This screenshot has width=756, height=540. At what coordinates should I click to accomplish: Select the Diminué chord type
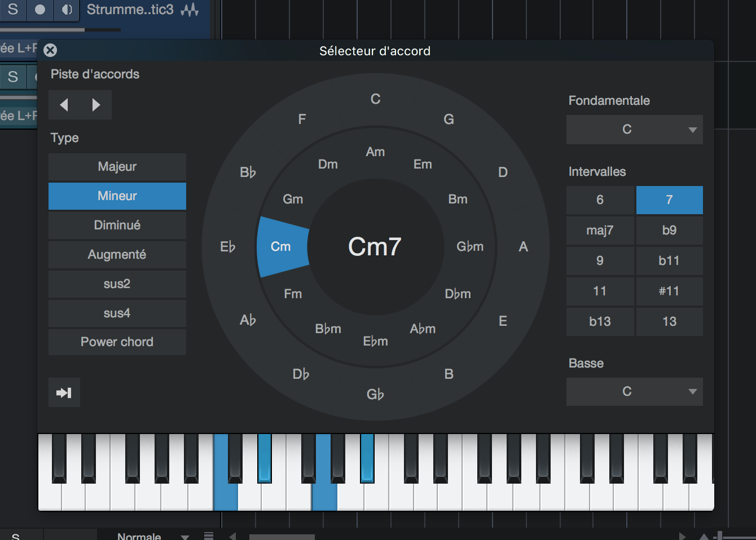point(117,225)
